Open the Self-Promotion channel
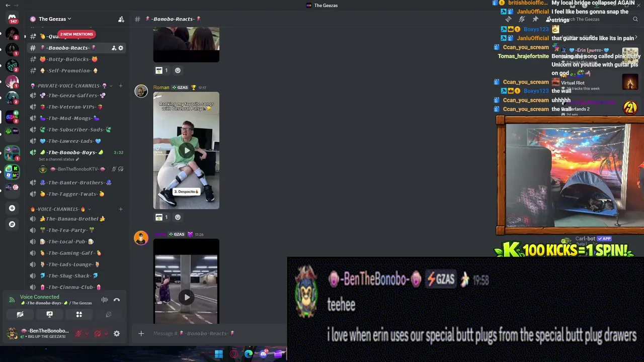 pos(76,71)
